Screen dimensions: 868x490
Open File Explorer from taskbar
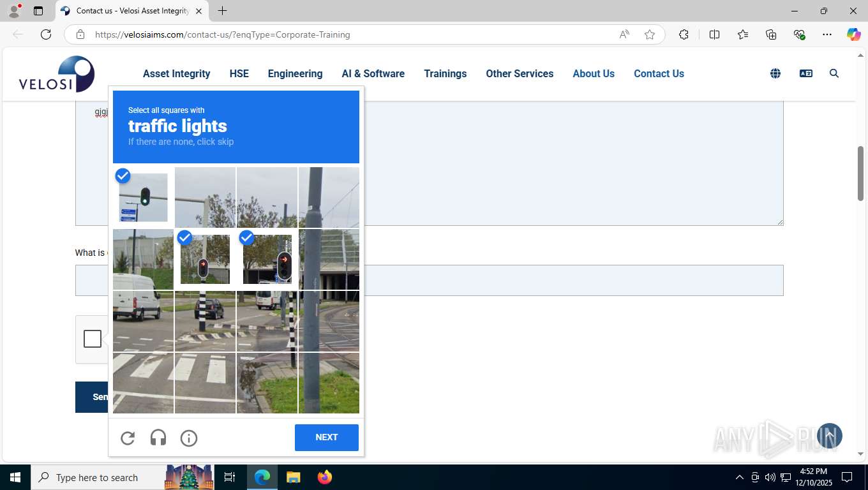293,477
